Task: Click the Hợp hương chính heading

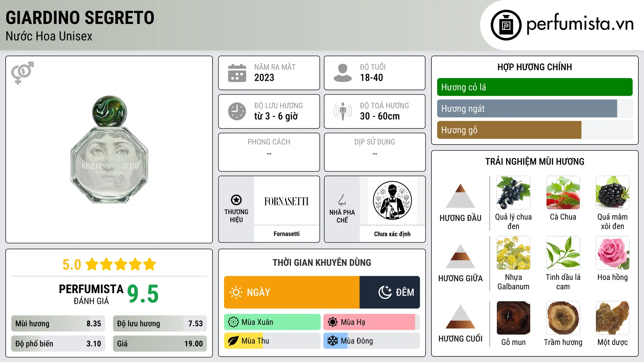Action: point(535,67)
